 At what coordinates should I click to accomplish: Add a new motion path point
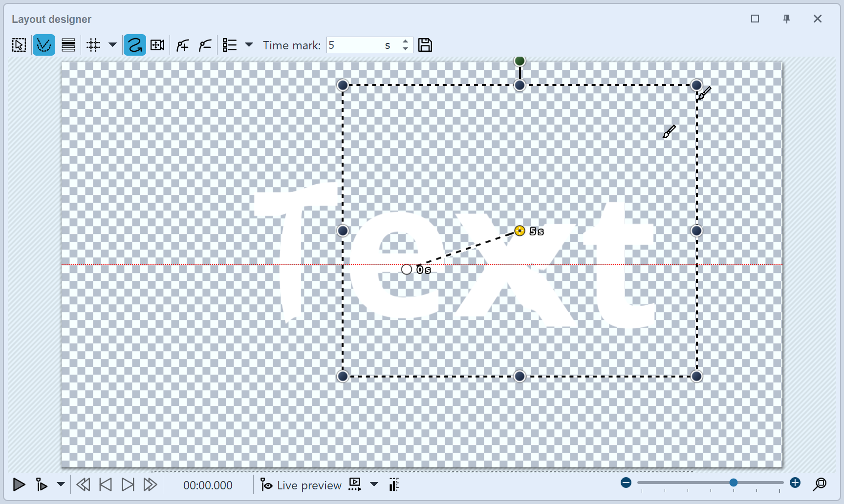coord(182,44)
